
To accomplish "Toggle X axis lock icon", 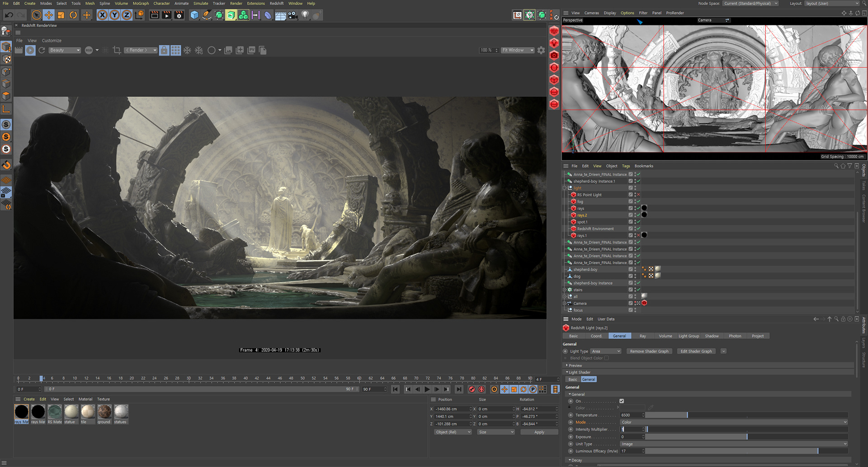I will 103,15.
